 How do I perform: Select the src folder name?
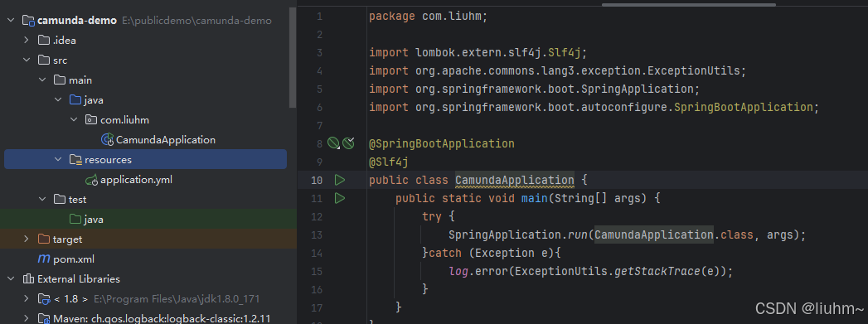(61, 60)
